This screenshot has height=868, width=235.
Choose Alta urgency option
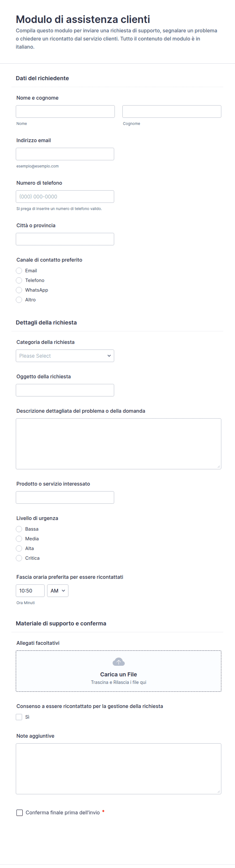pos(19,549)
